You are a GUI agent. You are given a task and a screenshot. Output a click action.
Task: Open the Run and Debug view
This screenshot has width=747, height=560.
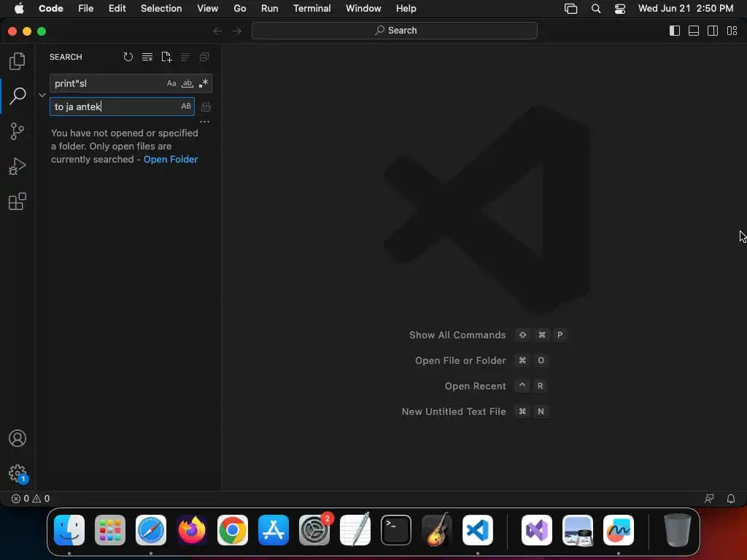pyautogui.click(x=18, y=166)
